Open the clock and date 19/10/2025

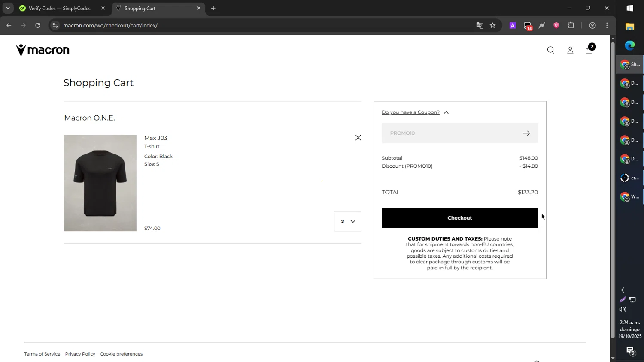pyautogui.click(x=630, y=329)
